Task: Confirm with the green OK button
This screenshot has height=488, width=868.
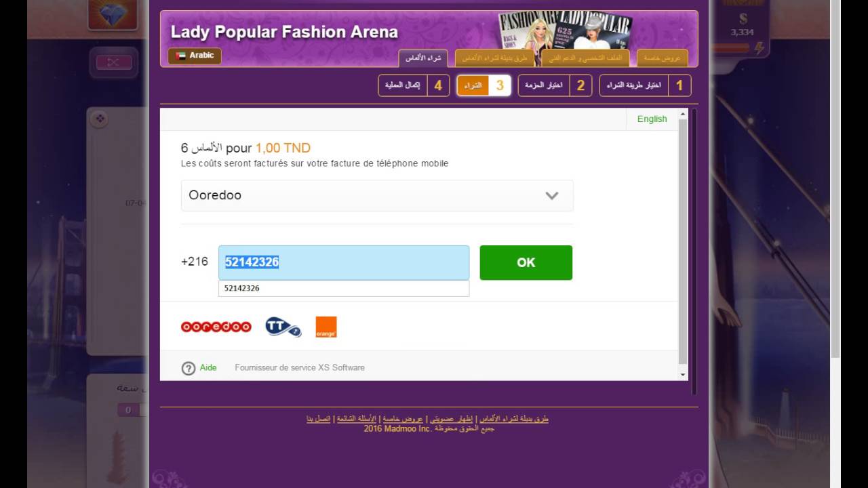Action: [x=526, y=262]
